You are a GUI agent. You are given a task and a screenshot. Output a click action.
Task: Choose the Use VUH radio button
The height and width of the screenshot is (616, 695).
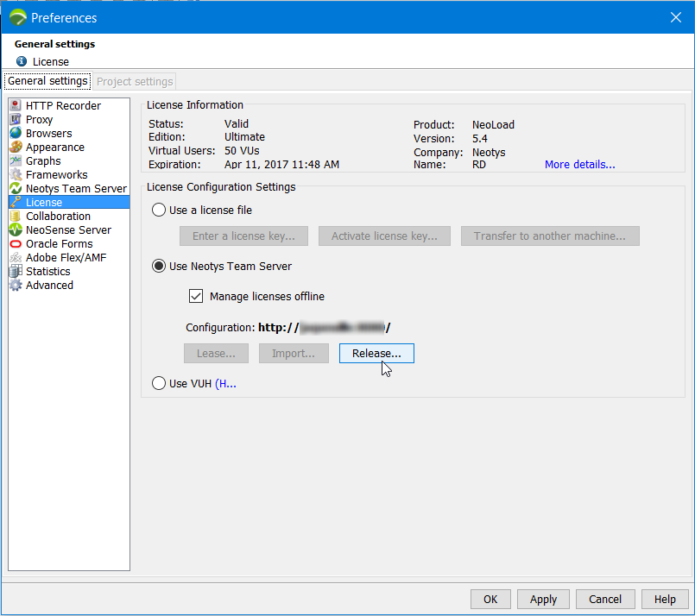pos(159,384)
